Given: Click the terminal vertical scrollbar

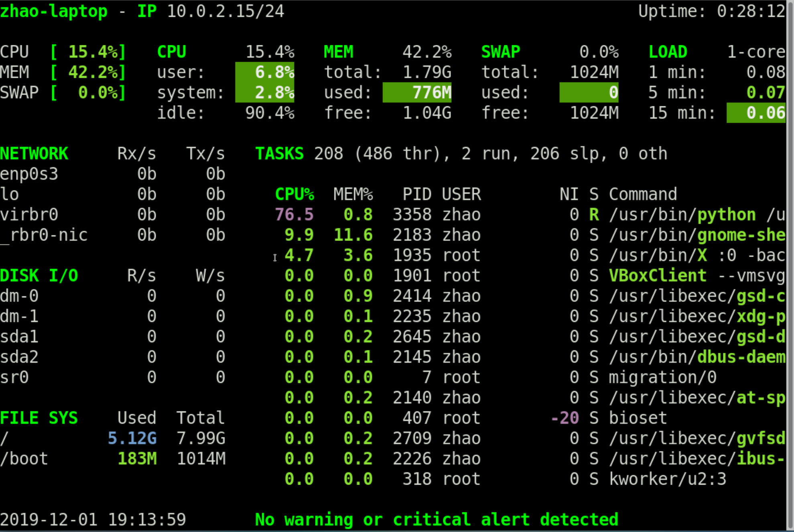Looking at the screenshot, I should click(790, 265).
